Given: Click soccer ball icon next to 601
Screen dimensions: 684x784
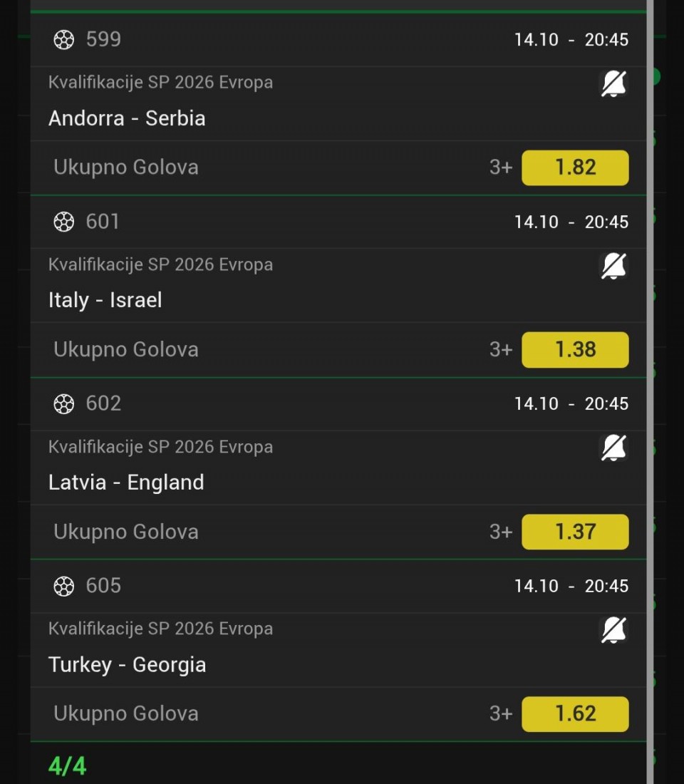Looking at the screenshot, I should pyautogui.click(x=64, y=222).
